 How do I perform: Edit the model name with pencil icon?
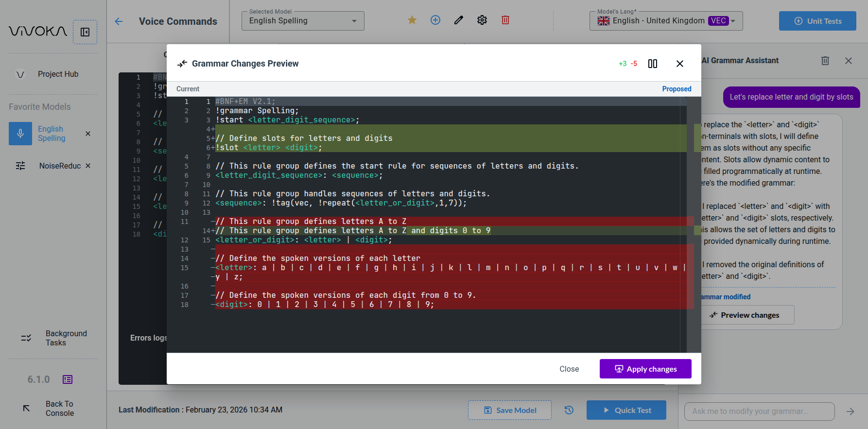click(459, 20)
